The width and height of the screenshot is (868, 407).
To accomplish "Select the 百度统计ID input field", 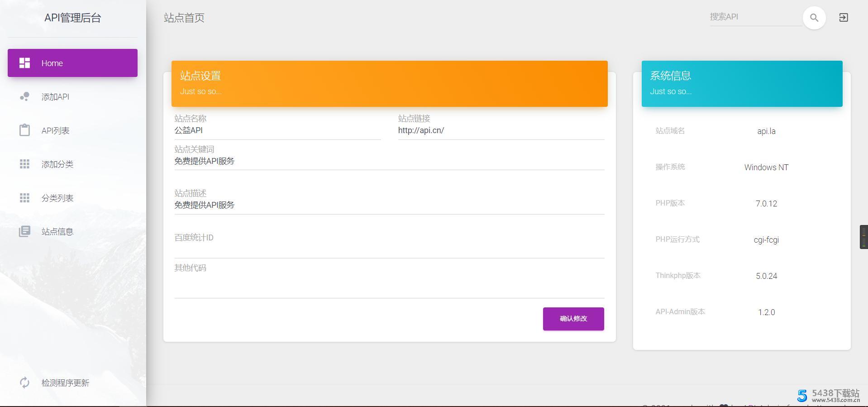I will 389,249.
